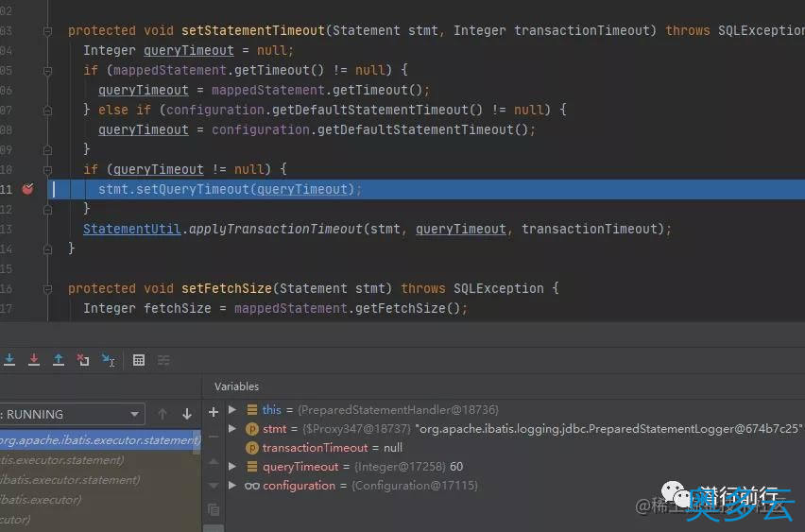
Task: Collapse the queryTimeout != null if-block fold
Action: click(x=48, y=169)
